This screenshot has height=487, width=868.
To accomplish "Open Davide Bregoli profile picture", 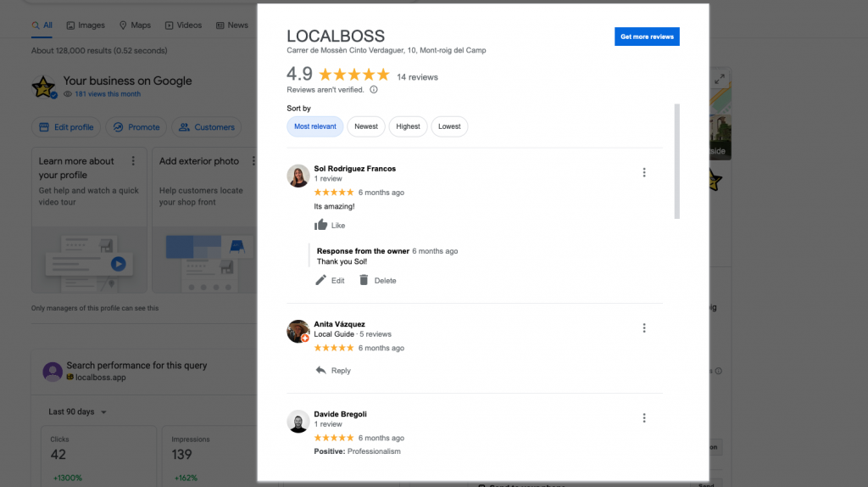I will [298, 421].
